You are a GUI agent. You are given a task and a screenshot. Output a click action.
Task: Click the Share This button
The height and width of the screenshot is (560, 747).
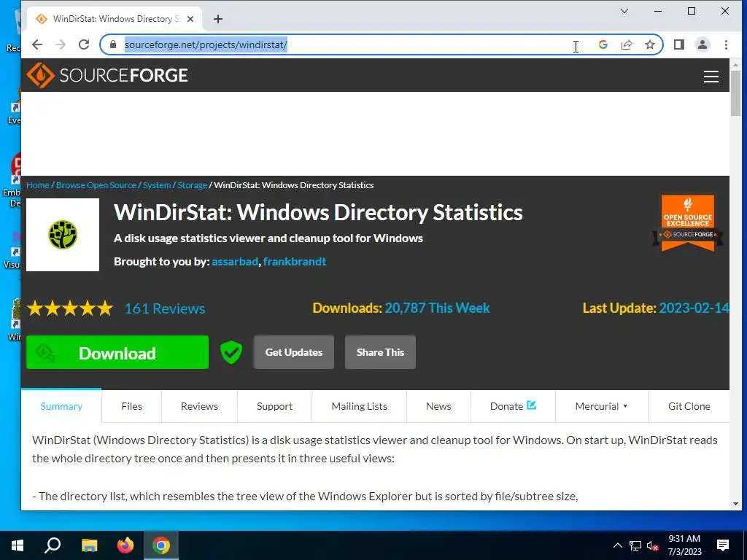pyautogui.click(x=380, y=352)
